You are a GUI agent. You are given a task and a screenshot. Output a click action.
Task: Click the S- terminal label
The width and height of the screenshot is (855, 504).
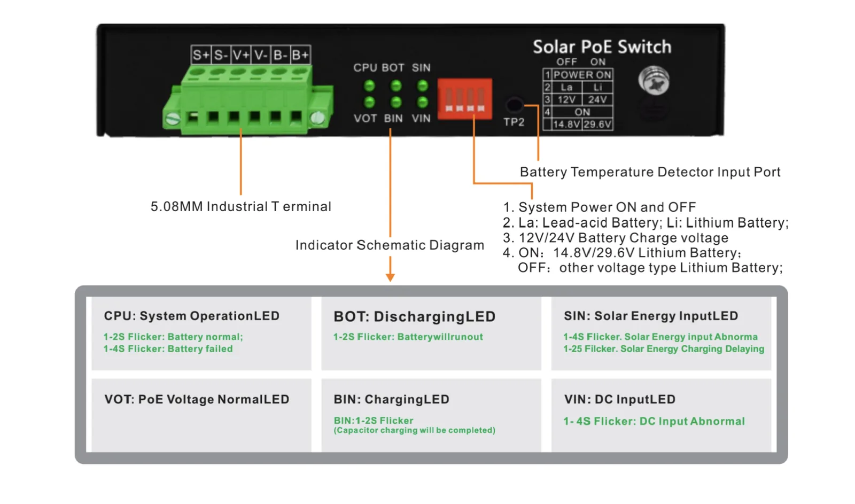click(x=221, y=55)
